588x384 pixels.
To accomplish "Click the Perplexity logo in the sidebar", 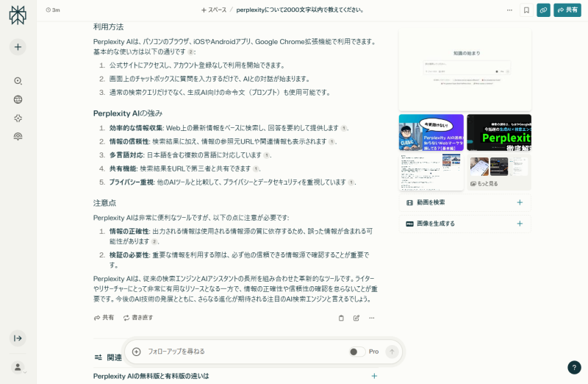I will tap(18, 15).
